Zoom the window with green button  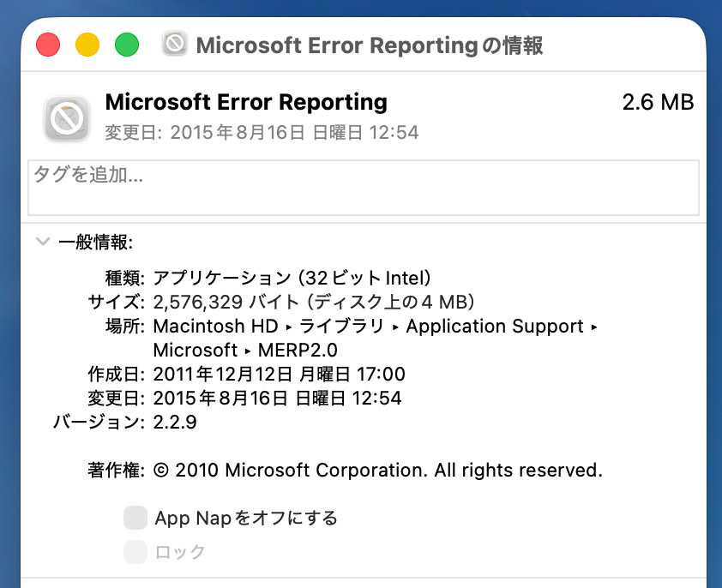127,44
